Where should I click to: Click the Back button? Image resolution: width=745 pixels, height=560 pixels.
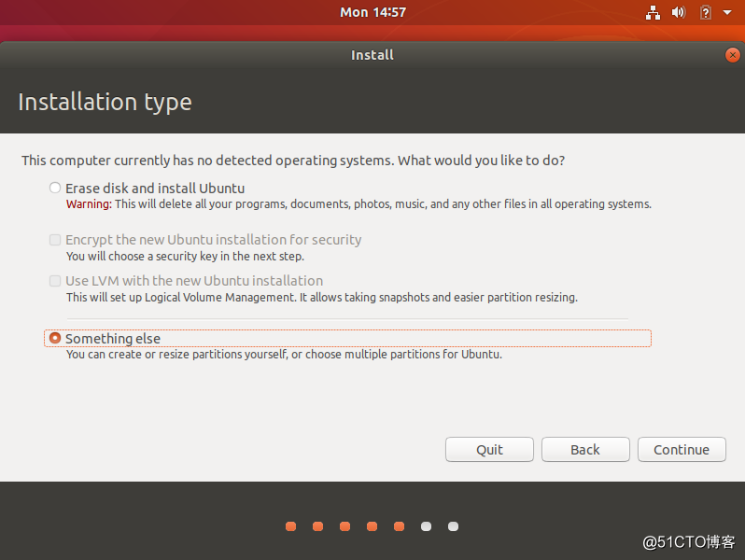click(585, 449)
